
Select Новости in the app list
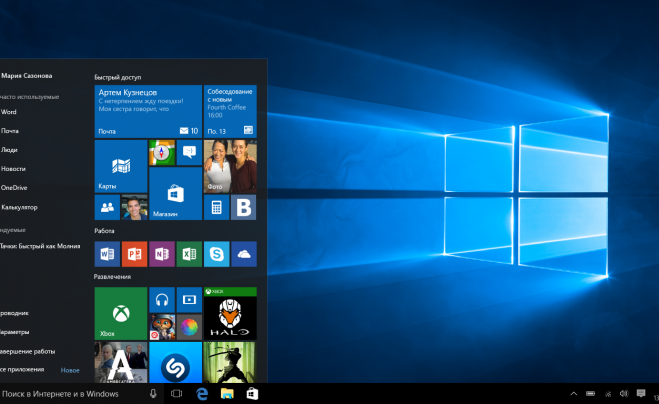pos(12,169)
